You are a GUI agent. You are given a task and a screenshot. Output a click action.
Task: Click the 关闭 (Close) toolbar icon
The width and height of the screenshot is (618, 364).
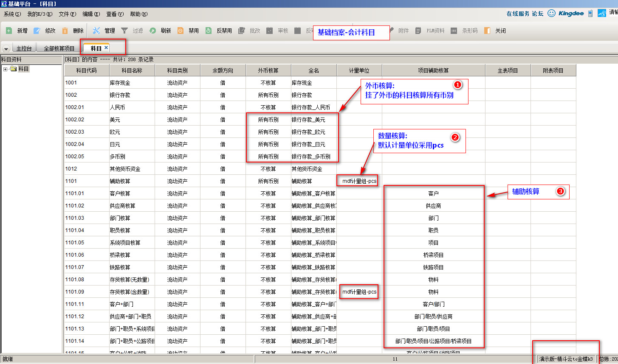click(487, 31)
